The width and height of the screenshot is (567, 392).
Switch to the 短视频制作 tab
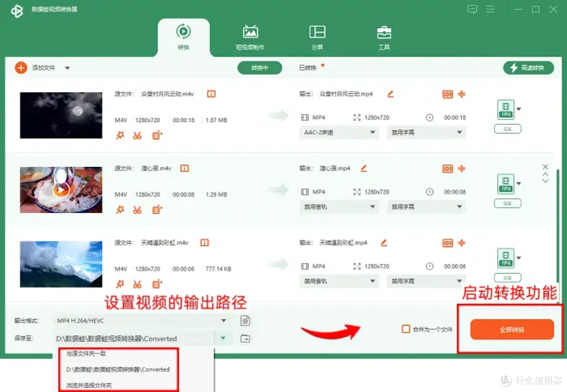coord(250,37)
